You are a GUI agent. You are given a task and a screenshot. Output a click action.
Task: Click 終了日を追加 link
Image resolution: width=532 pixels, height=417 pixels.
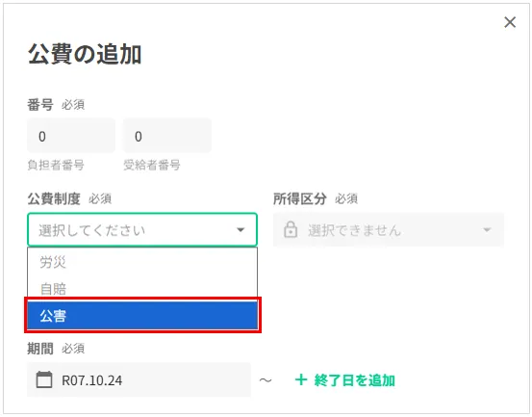(354, 380)
